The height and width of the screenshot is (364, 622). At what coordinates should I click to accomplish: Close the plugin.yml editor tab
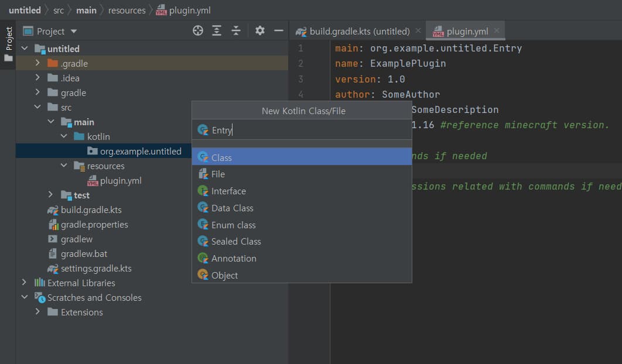click(497, 31)
